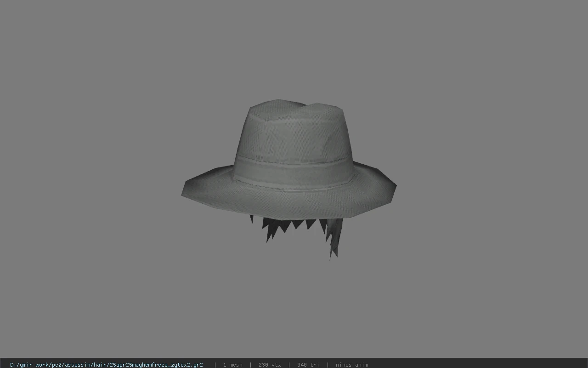Click the "1 mesh" status entry

pyautogui.click(x=232, y=365)
